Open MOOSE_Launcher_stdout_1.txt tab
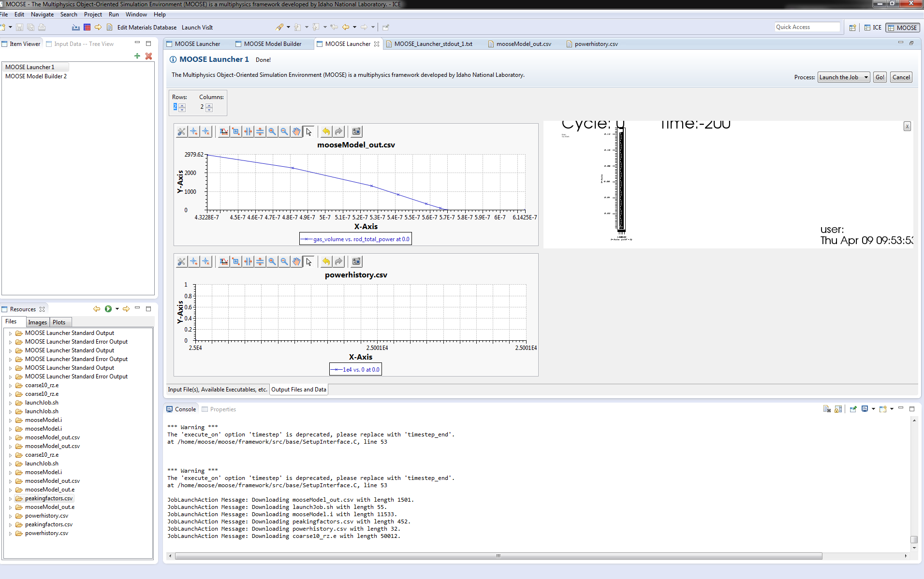The height and width of the screenshot is (579, 924). (433, 44)
